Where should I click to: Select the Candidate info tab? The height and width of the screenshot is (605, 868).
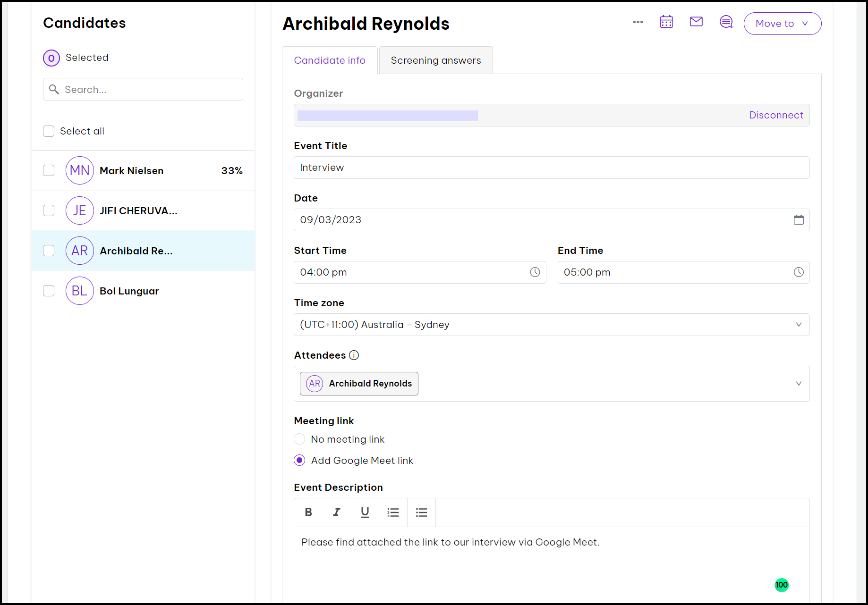tap(330, 60)
